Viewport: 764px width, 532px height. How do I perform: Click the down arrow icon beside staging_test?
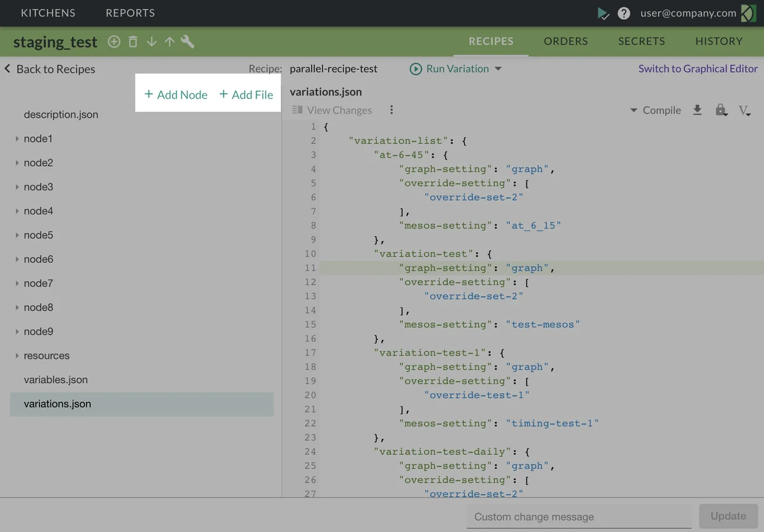[x=152, y=42]
